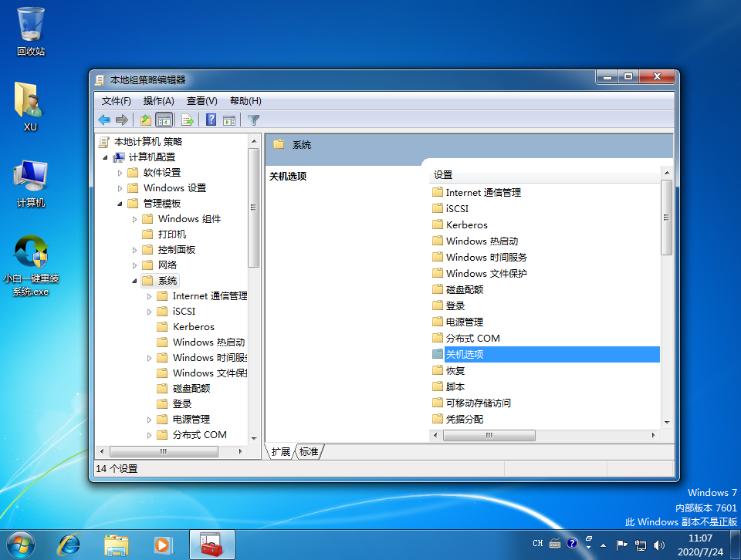Expand the Windows 设置 tree node
The width and height of the screenshot is (741, 560).
[x=120, y=188]
